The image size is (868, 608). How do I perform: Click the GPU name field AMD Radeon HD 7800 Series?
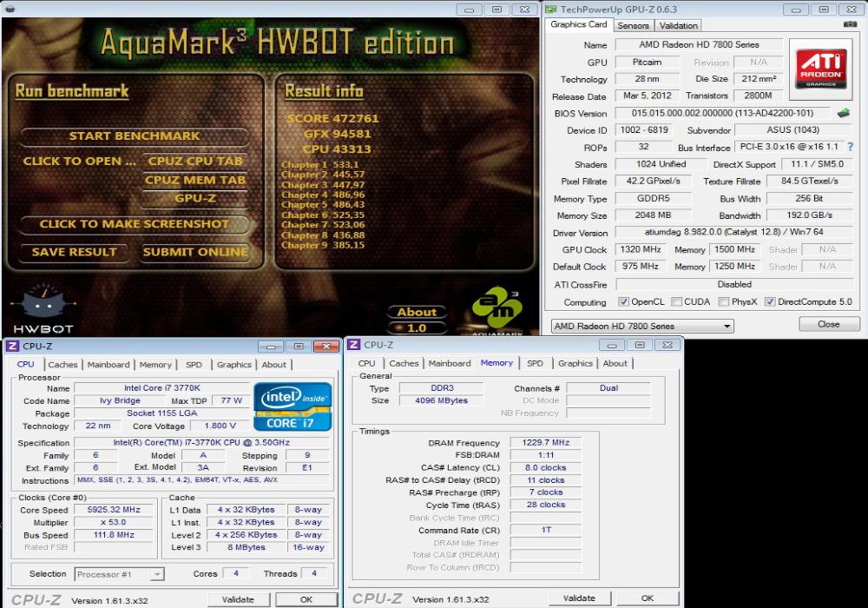pos(699,44)
